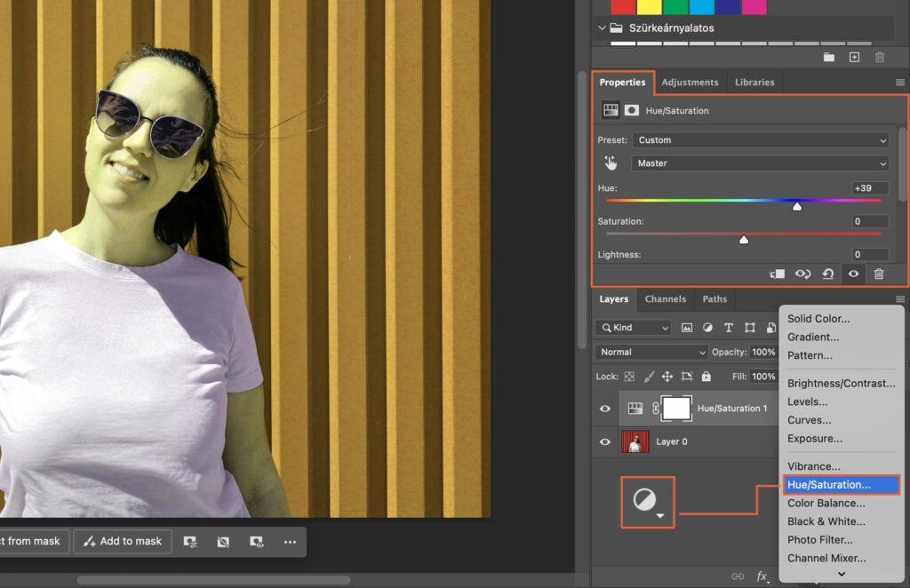Click the adjustment layer icon in the tutorial highlight

pos(647,501)
